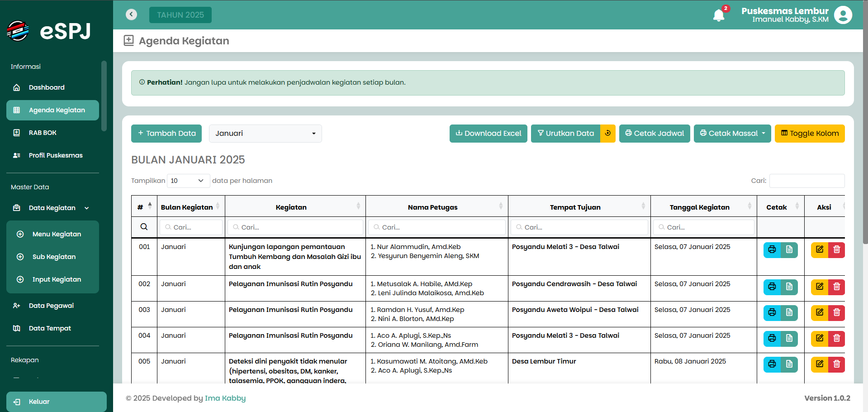Viewport: 868px width, 412px height.
Task: Open notifications bell icon
Action: (719, 15)
